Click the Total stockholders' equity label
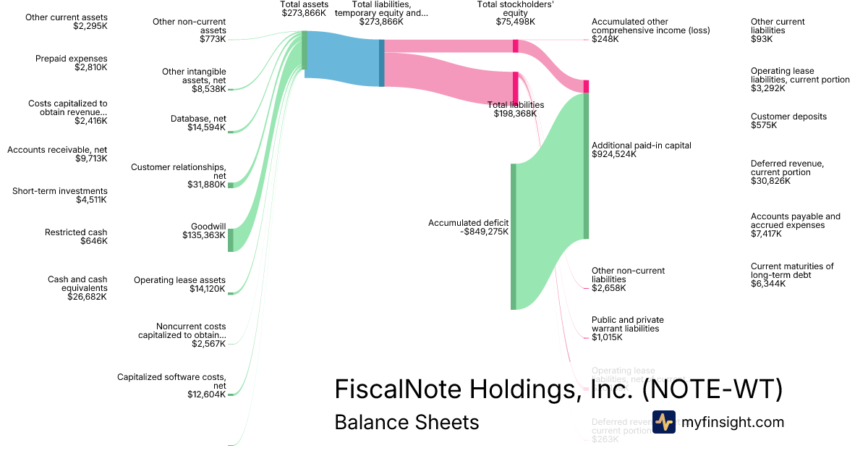The width and height of the screenshot is (868, 456). [x=506, y=13]
